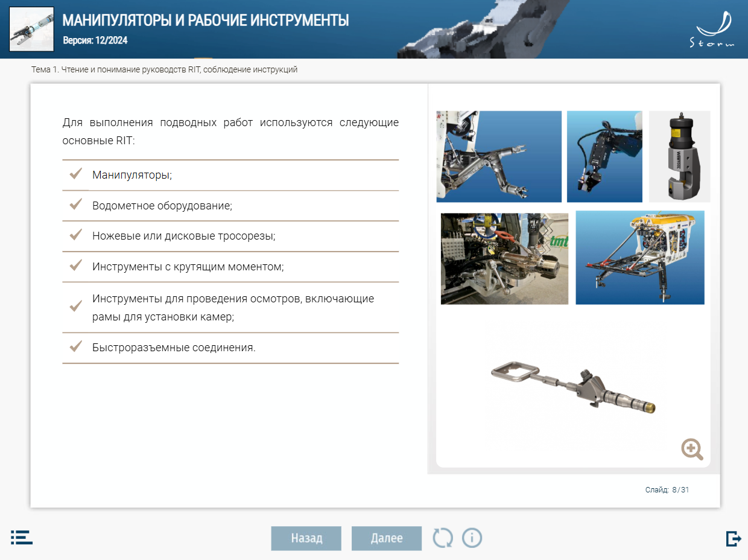748x560 pixels.
Task: Click the quick-connect stab tool image
Action: [x=573, y=387]
